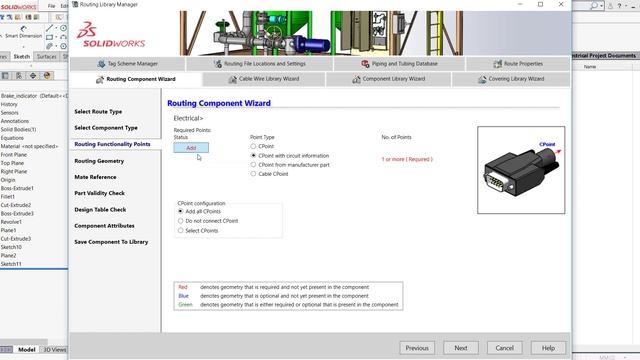The image size is (640, 360).
Task: Click the Routing Library Manager title icon
Action: (75, 4)
